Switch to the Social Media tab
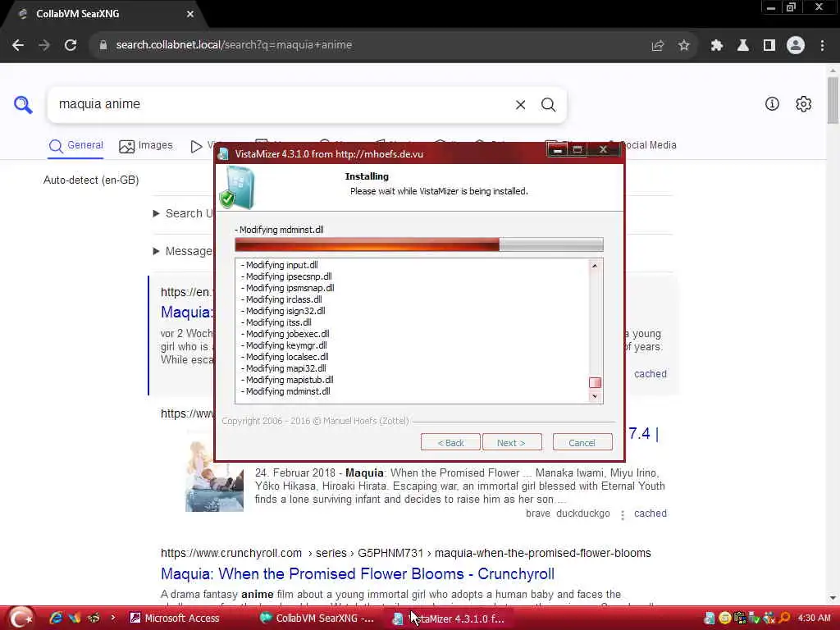The width and height of the screenshot is (840, 630). click(x=649, y=145)
